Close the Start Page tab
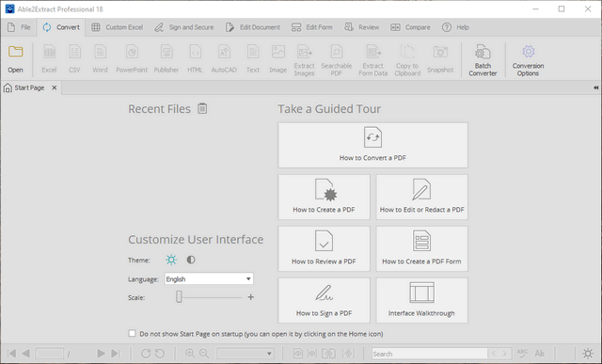 click(x=55, y=87)
